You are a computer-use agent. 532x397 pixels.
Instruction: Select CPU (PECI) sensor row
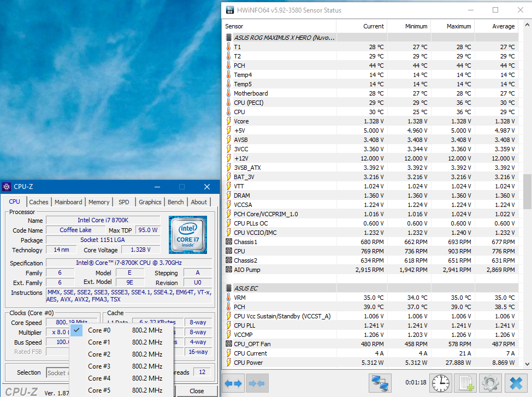coord(370,103)
